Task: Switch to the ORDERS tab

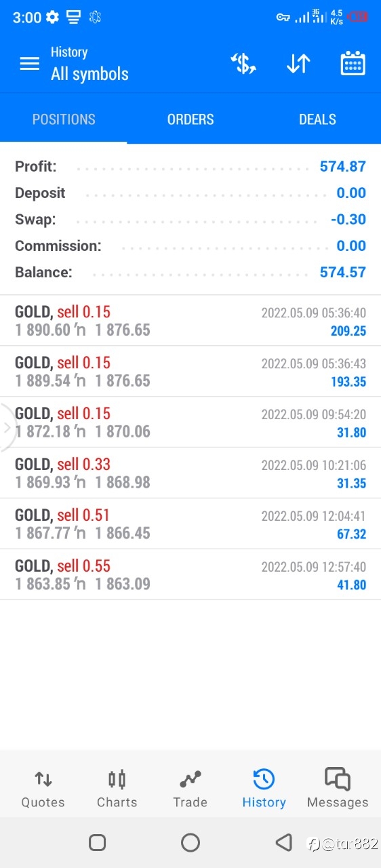Action: pyautogui.click(x=190, y=119)
